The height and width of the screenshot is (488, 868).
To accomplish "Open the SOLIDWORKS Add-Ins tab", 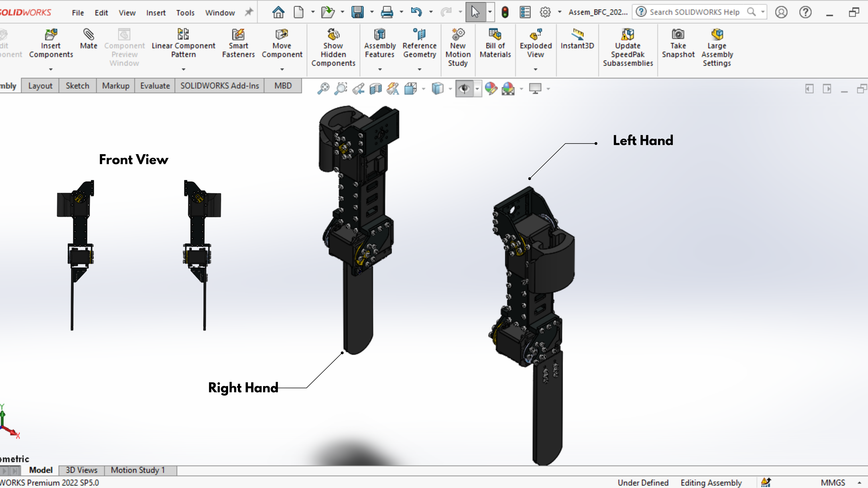I will tap(220, 86).
